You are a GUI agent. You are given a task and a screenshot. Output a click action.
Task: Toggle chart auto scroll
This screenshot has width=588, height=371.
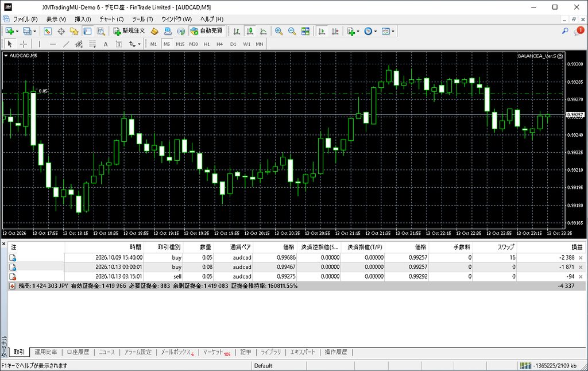click(322, 31)
